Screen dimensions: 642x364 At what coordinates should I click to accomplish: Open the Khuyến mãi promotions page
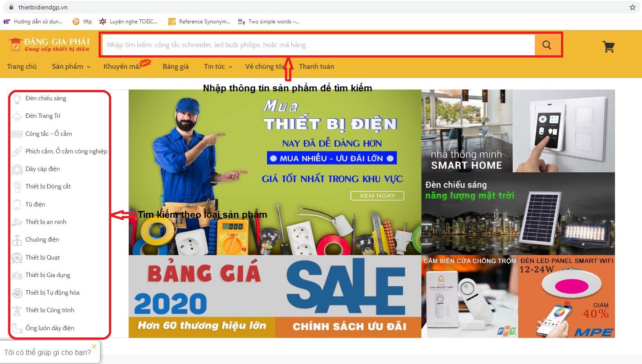pos(122,67)
